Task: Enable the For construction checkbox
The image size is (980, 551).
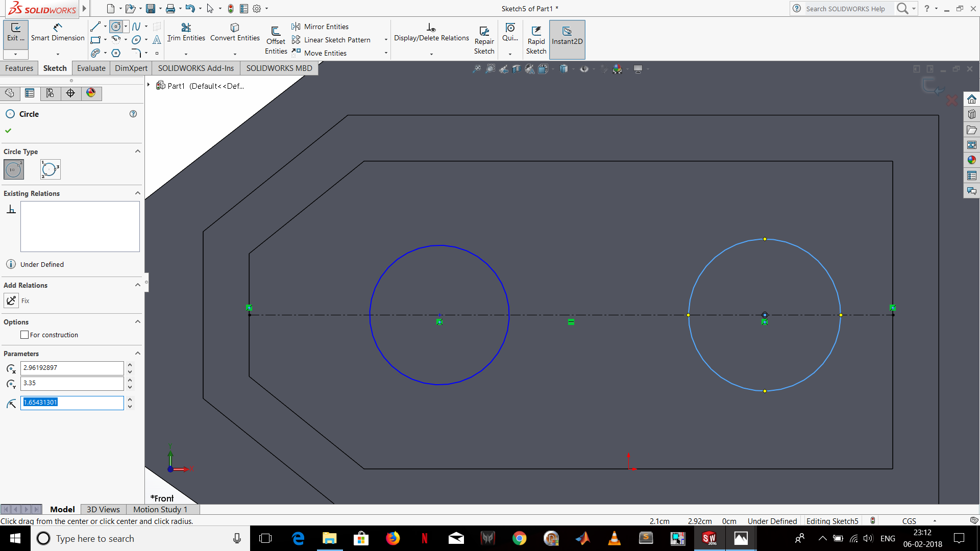Action: (24, 335)
